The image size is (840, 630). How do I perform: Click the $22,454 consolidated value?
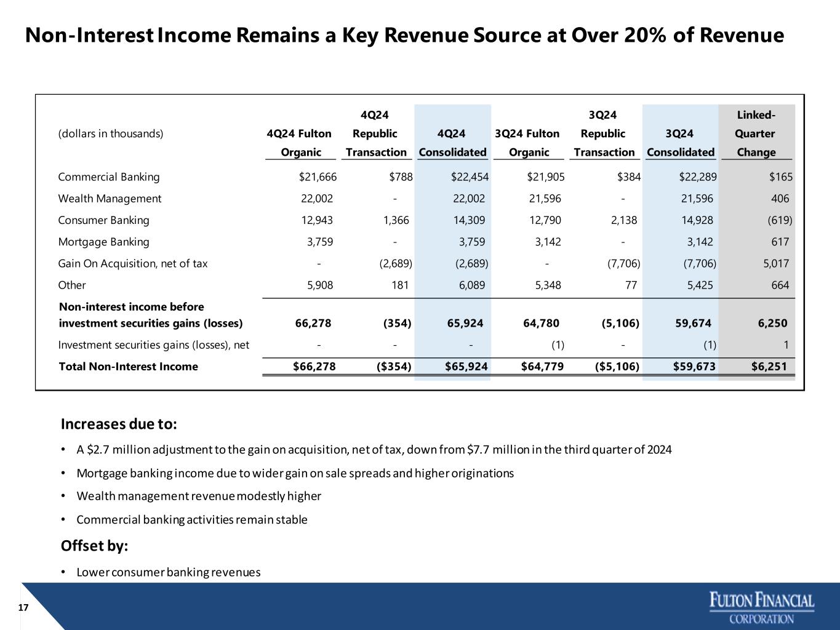[470, 177]
